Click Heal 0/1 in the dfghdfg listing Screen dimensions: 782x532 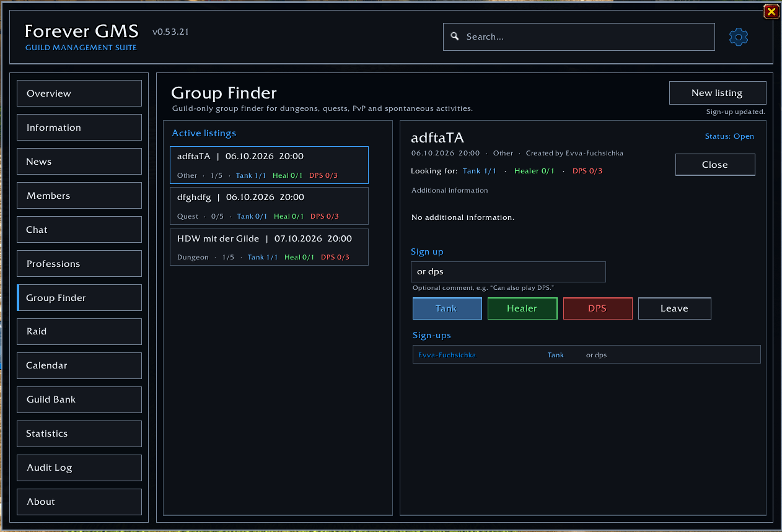[x=289, y=216]
